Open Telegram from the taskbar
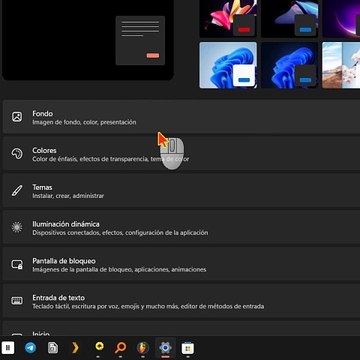 click(31, 348)
